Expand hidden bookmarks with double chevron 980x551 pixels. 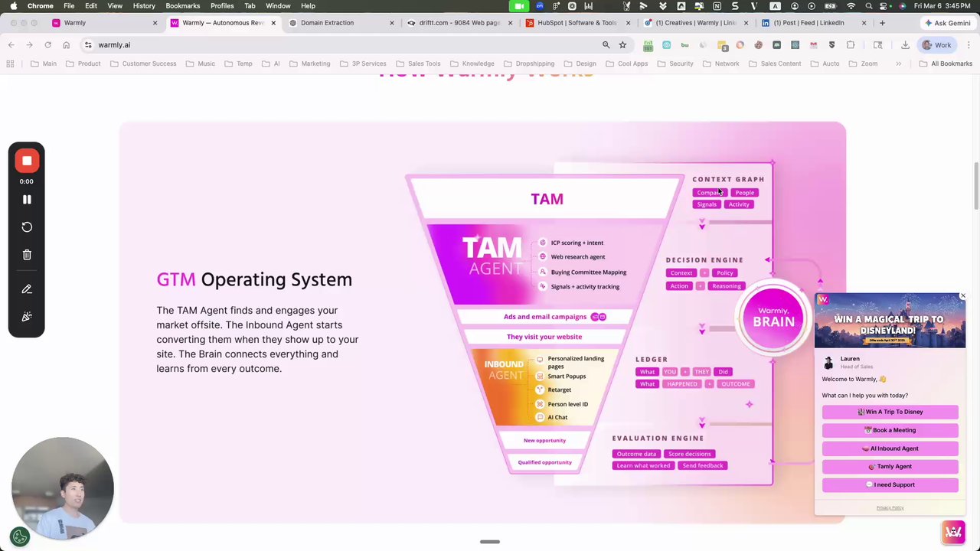click(898, 64)
